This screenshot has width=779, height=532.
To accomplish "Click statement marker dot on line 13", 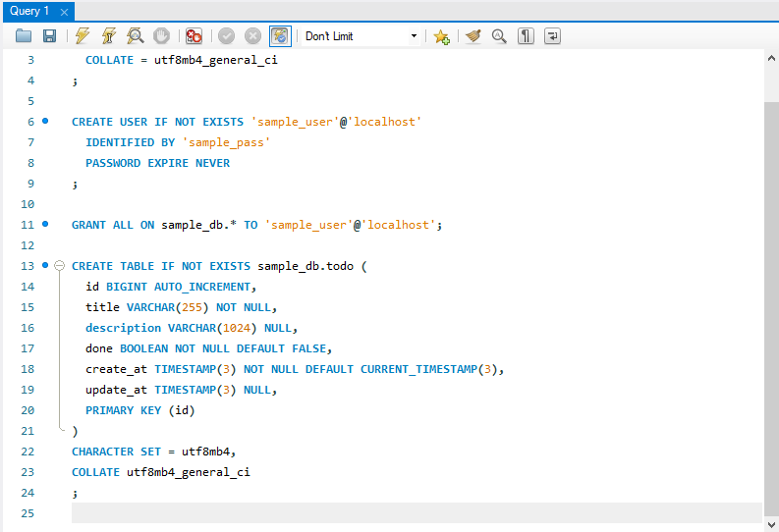I will pos(45,265).
